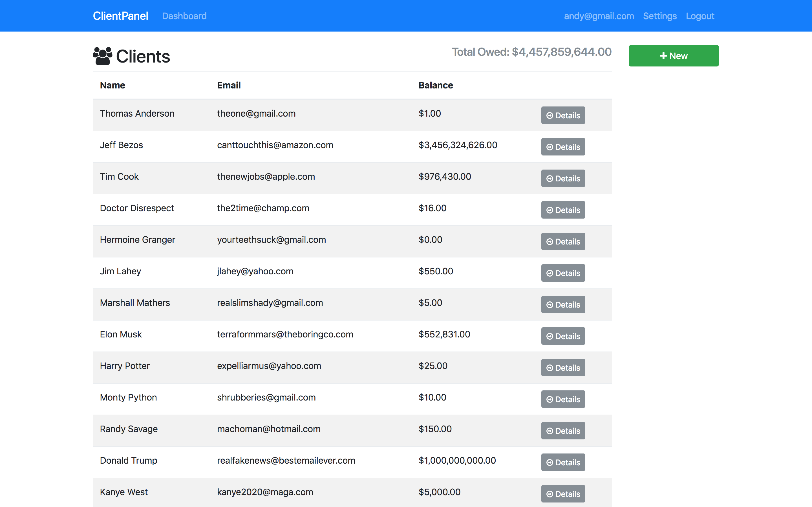Click andy@gmail.com in the navbar
812x507 pixels.
[599, 16]
